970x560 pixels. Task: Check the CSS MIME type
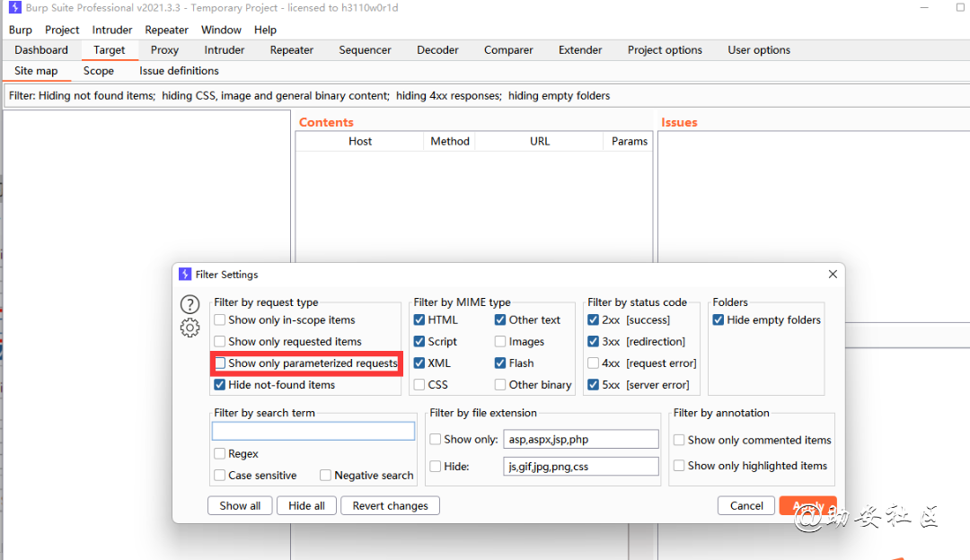(x=419, y=384)
